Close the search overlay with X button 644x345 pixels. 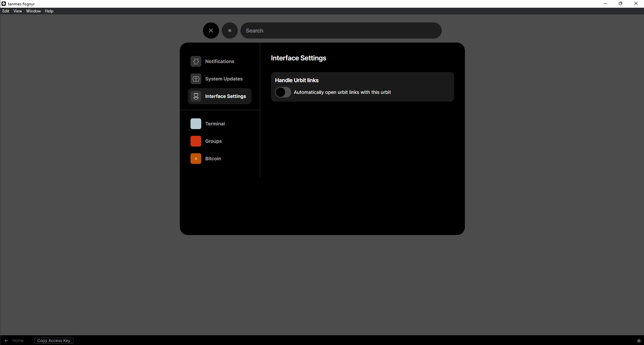211,31
